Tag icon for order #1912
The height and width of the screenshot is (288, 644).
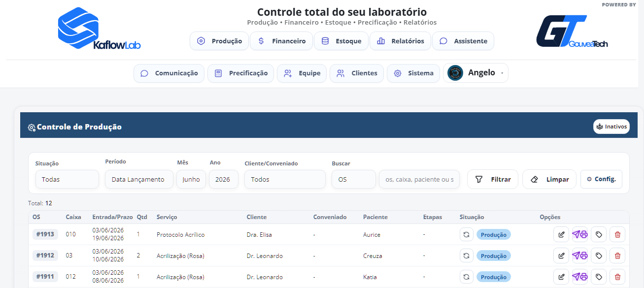(x=599, y=256)
